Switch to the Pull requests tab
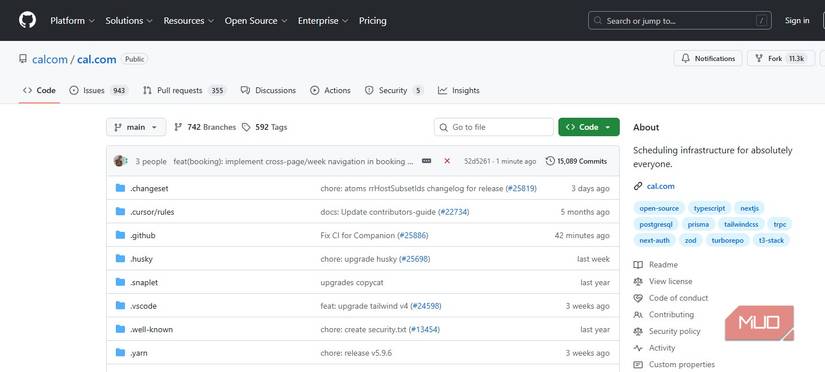Image resolution: width=825 pixels, height=372 pixels. click(x=184, y=91)
